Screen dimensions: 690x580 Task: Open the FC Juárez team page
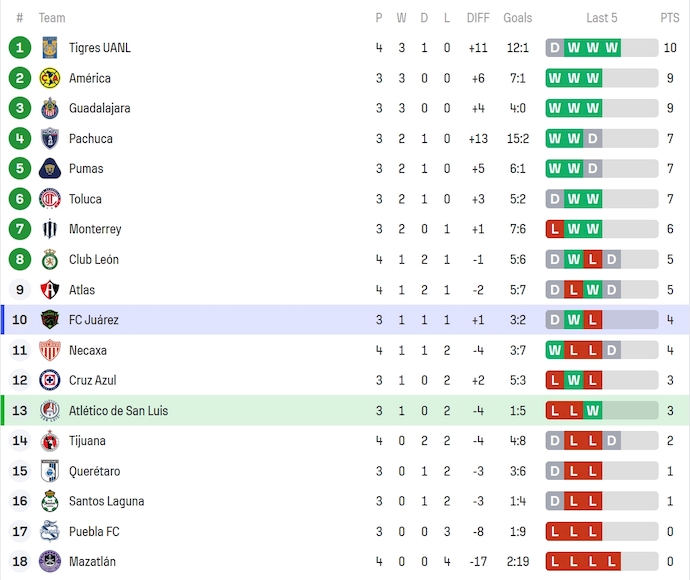[x=94, y=320]
